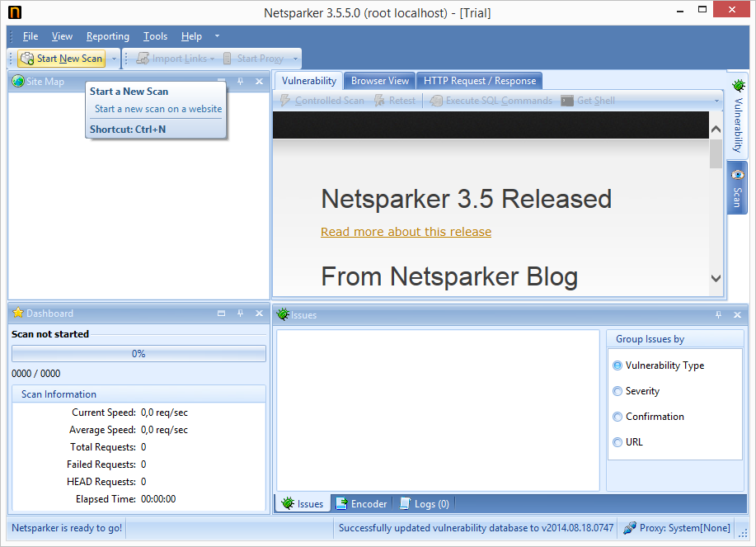Switch to HTTP Request / Response tab
Screen dimensions: 756x547
[480, 81]
